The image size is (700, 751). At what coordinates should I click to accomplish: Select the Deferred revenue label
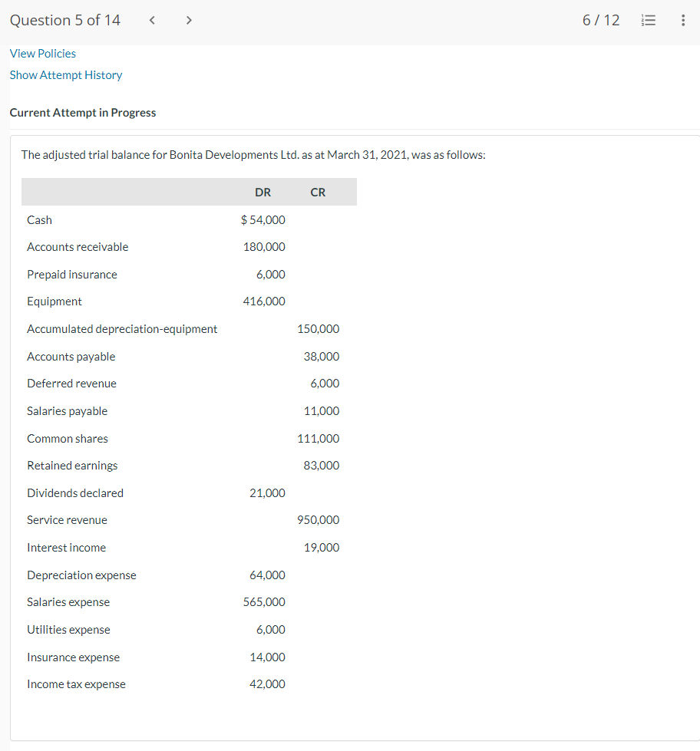pos(72,384)
